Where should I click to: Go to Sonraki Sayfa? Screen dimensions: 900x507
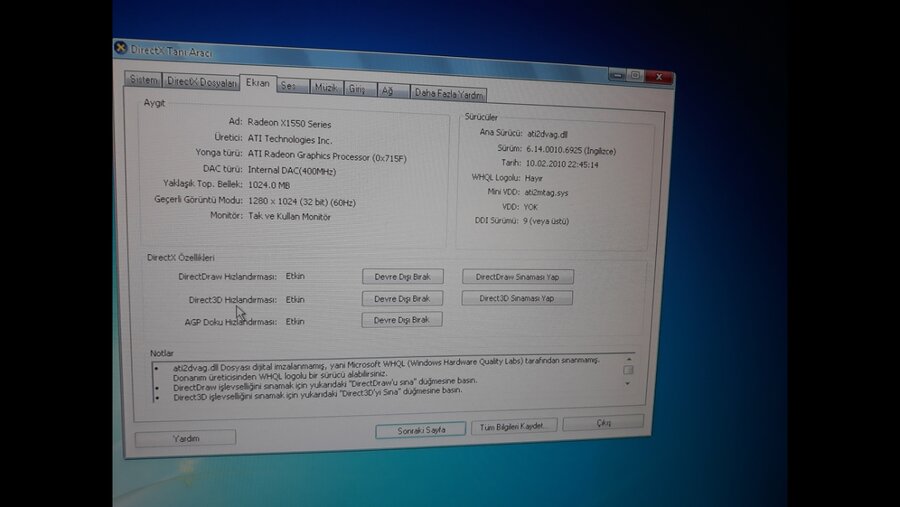pyautogui.click(x=421, y=430)
